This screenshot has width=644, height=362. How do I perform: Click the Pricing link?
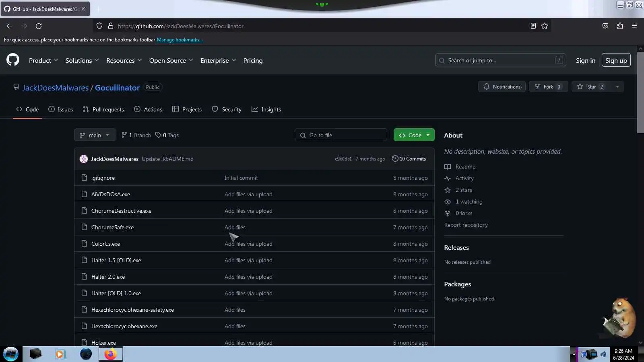[x=253, y=60]
